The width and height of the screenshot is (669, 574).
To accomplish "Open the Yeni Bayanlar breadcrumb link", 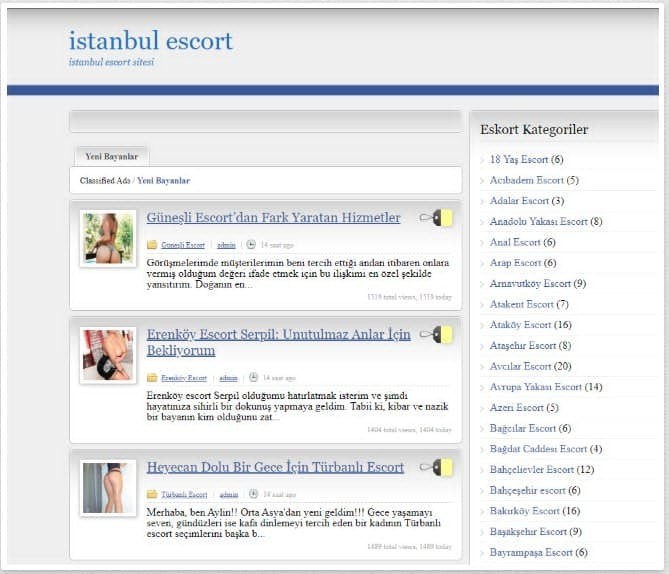I will click(163, 181).
